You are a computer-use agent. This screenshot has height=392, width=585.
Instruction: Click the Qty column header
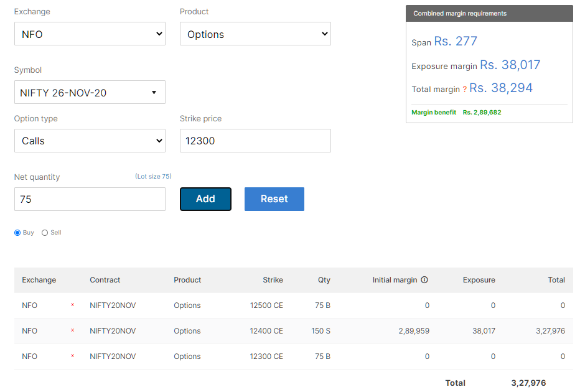(324, 280)
